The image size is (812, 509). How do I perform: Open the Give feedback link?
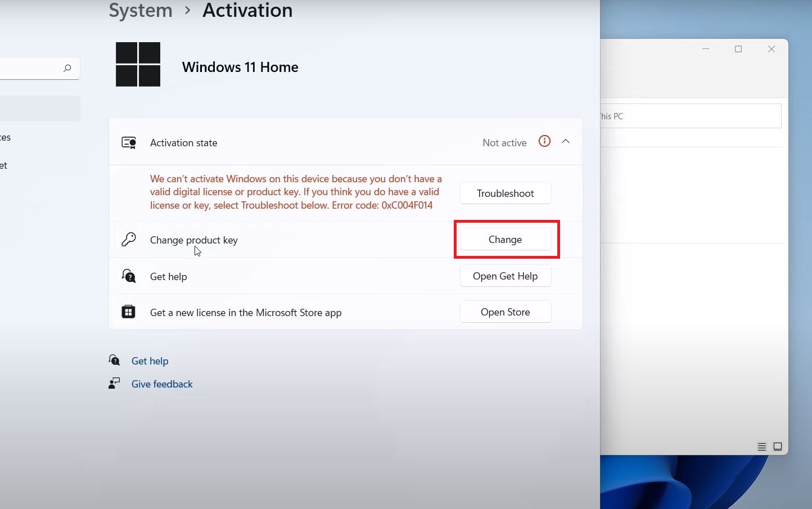pyautogui.click(x=162, y=384)
